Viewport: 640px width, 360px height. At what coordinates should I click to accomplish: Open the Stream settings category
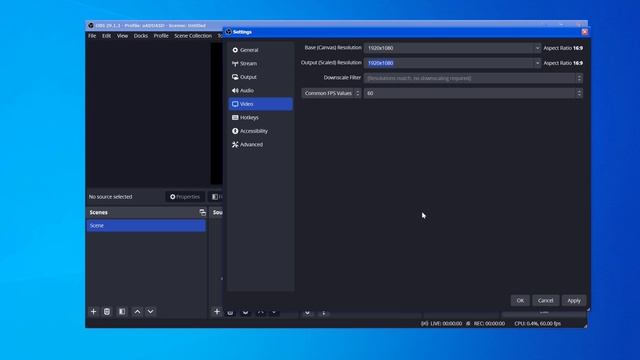(260, 63)
